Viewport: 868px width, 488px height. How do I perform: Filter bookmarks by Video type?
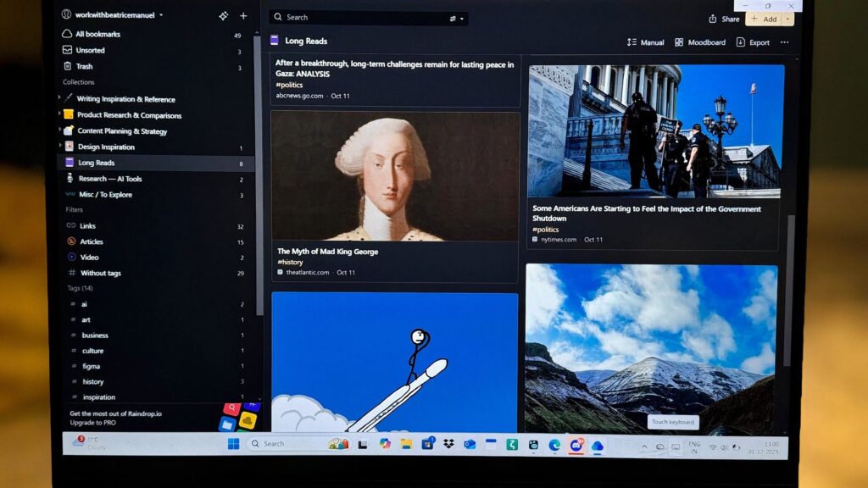click(89, 258)
